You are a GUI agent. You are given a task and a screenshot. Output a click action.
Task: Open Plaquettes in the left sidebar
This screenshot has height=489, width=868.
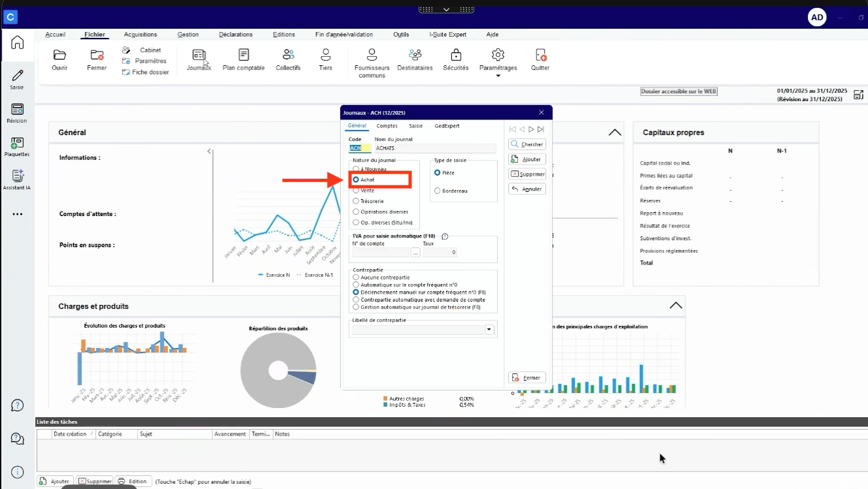coord(17,146)
